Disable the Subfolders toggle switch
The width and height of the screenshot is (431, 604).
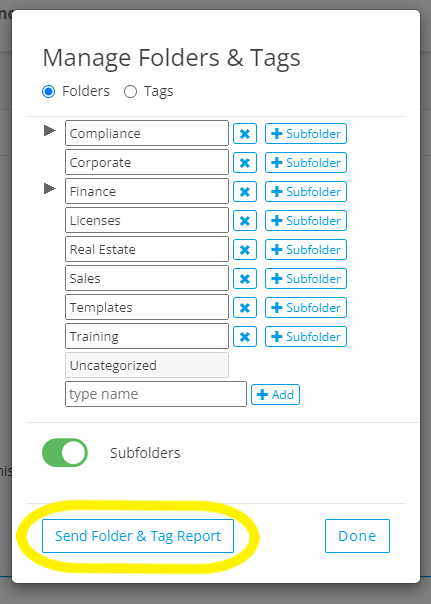coord(65,453)
